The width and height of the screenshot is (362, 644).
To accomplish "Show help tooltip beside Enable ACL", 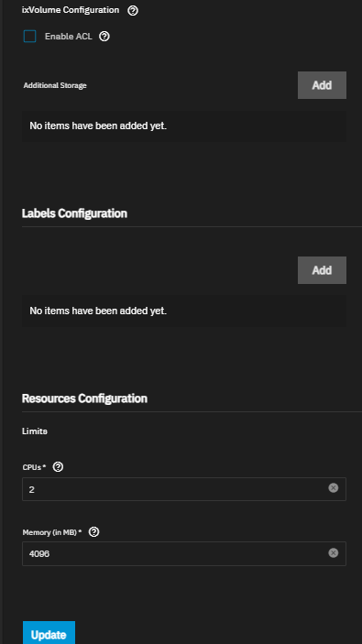I will (x=104, y=37).
